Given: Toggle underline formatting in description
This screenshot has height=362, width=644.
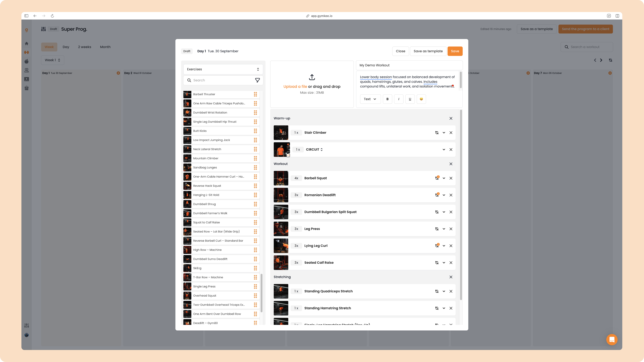Looking at the screenshot, I should pos(410,99).
